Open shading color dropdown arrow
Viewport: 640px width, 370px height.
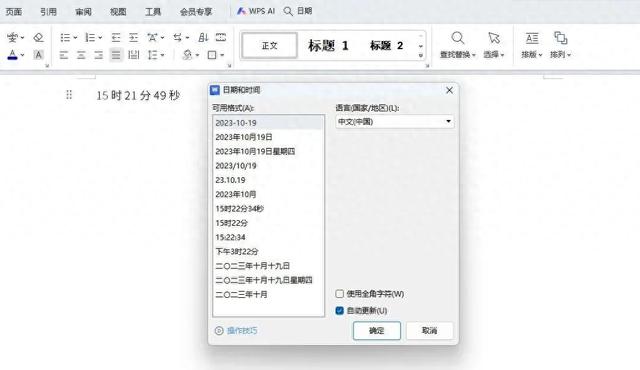198,55
